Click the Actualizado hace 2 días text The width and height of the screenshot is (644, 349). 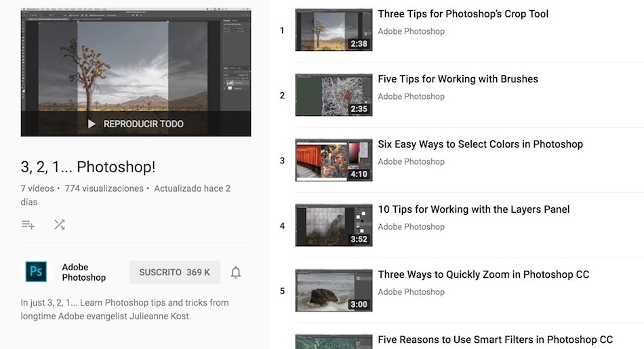(125, 195)
